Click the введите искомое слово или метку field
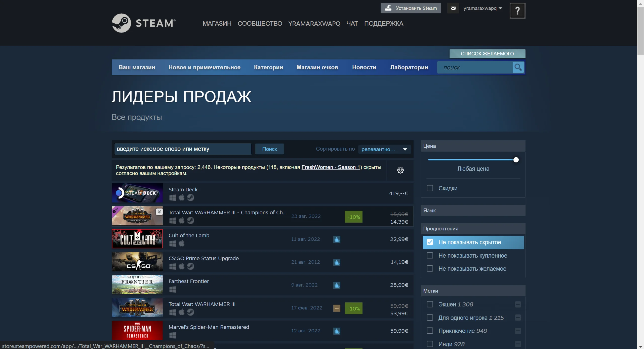This screenshot has height=349, width=644. point(183,149)
